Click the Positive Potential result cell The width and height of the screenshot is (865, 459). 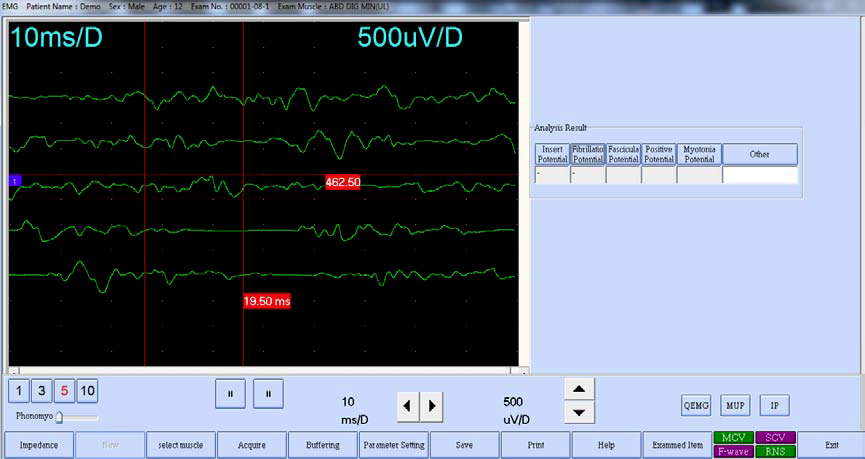pyautogui.click(x=659, y=174)
